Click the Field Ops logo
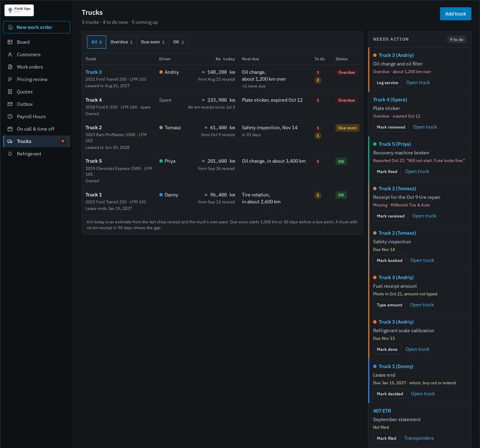This screenshot has width=480, height=448. [19, 10]
